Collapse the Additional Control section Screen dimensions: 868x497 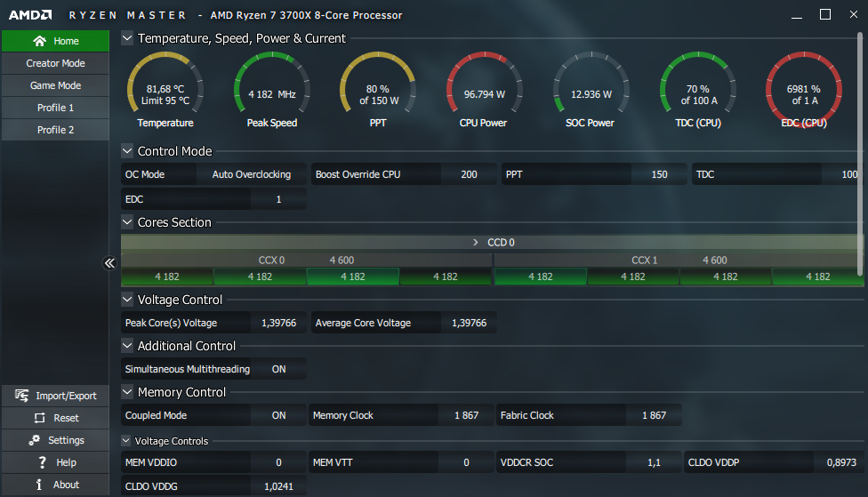click(x=127, y=345)
